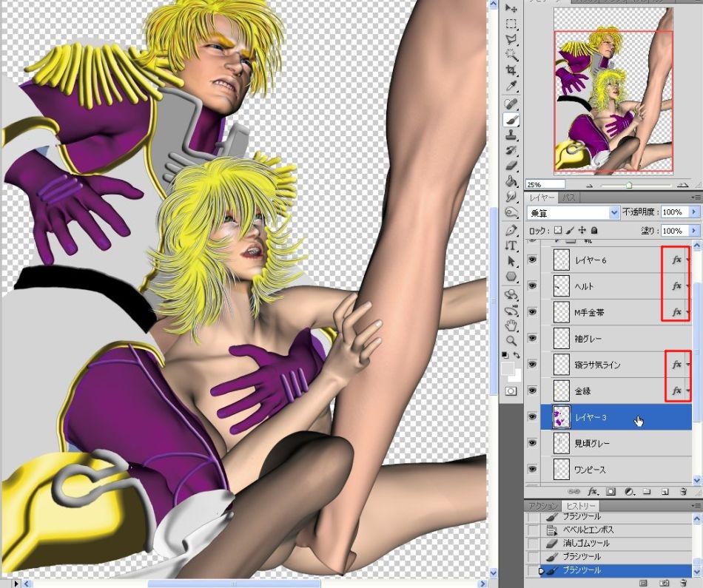Toggle lock image pixels

coord(570,230)
